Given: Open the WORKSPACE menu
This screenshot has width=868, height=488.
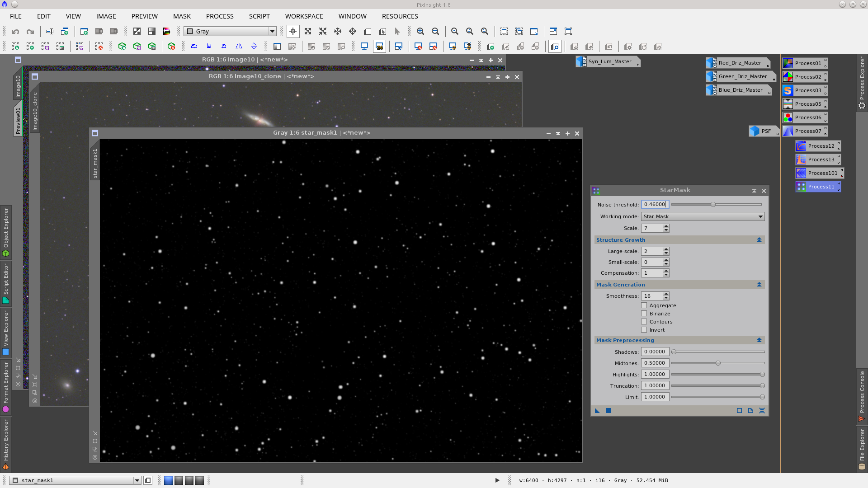Looking at the screenshot, I should click(304, 16).
